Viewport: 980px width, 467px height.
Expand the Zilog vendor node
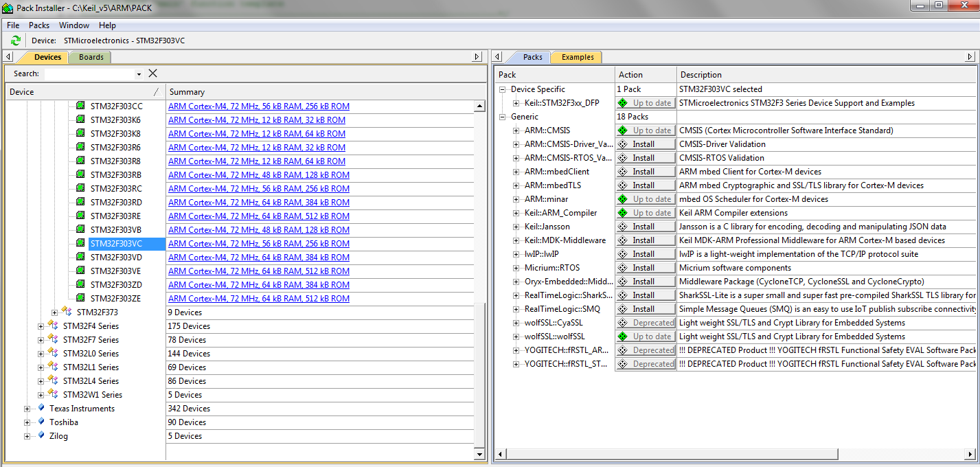click(x=27, y=436)
